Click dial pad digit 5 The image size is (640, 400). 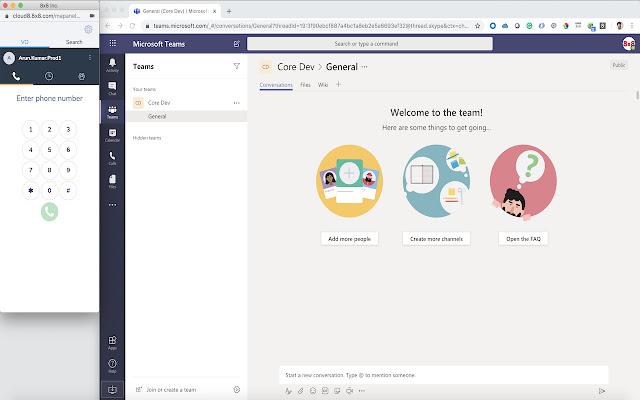tap(49, 150)
